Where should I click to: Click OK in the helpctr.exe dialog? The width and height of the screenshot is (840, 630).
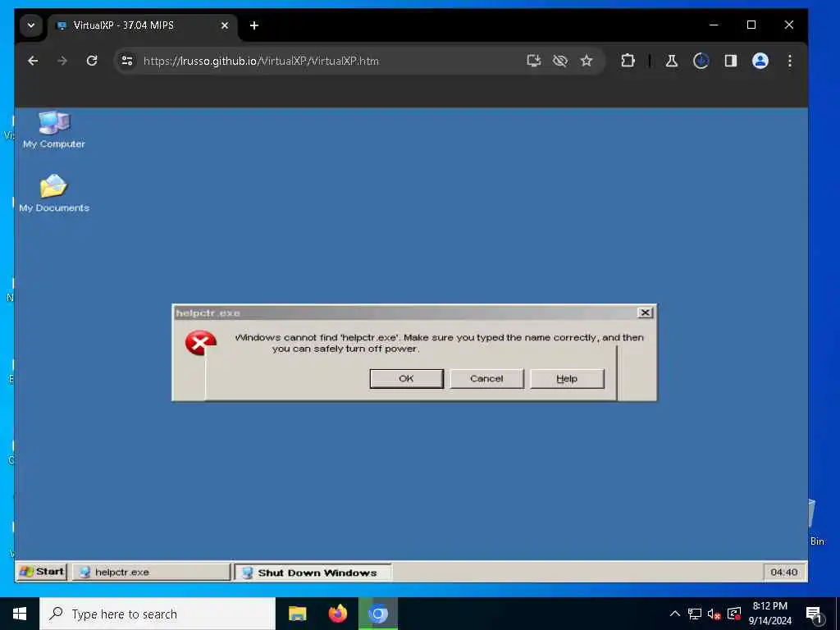[406, 378]
